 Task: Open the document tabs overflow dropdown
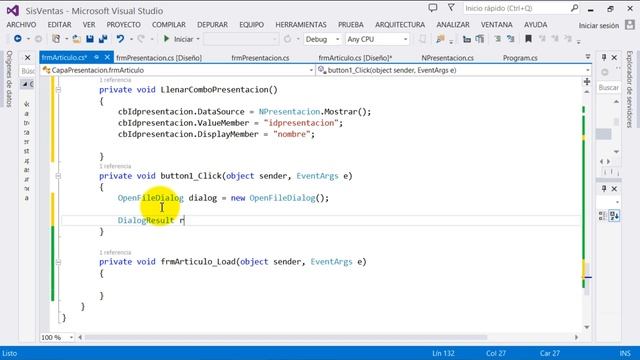pos(588,57)
